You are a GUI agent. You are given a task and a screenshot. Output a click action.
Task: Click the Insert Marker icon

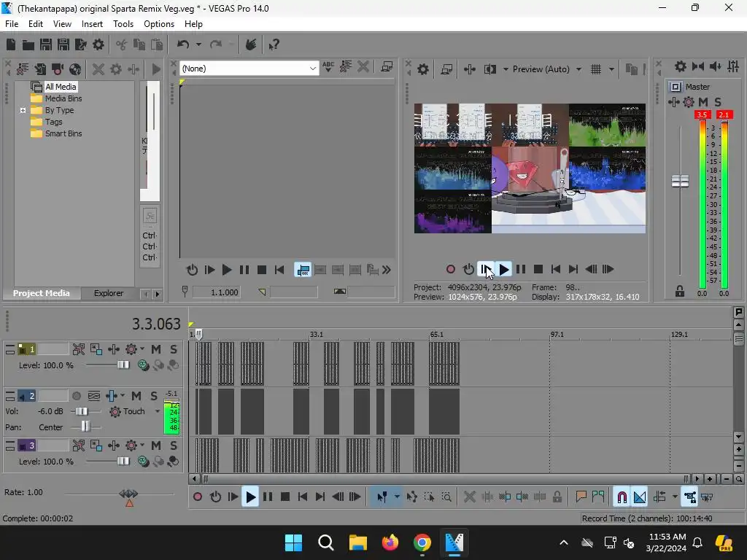[x=581, y=497]
